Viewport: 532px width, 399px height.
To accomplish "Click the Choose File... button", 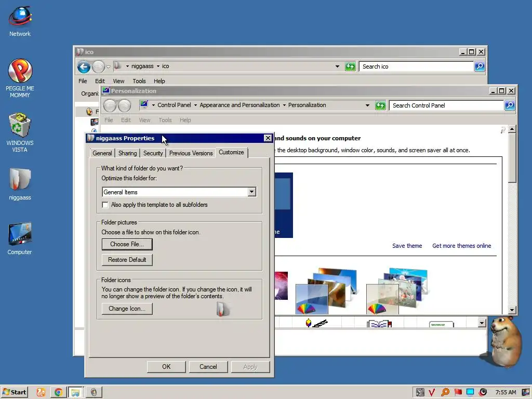I will click(x=127, y=244).
